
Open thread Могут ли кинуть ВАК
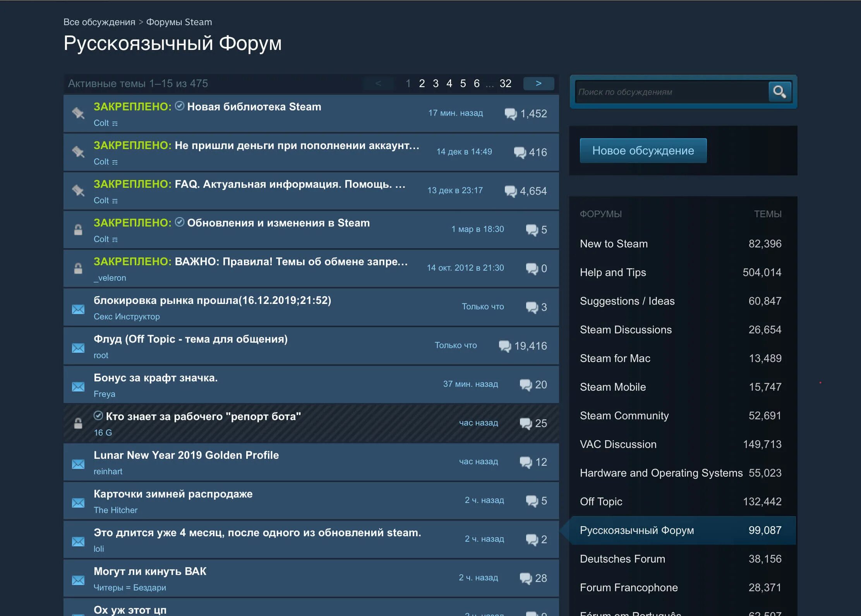[x=150, y=571]
